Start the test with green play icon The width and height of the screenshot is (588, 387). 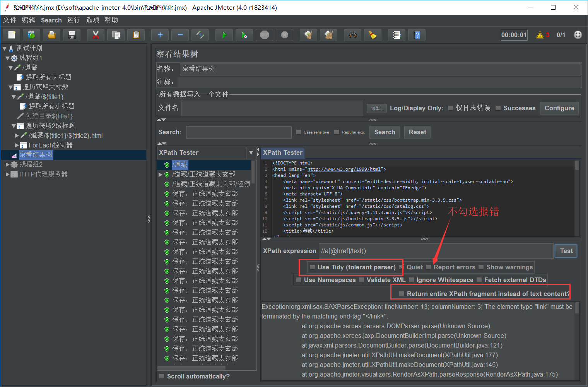click(224, 35)
